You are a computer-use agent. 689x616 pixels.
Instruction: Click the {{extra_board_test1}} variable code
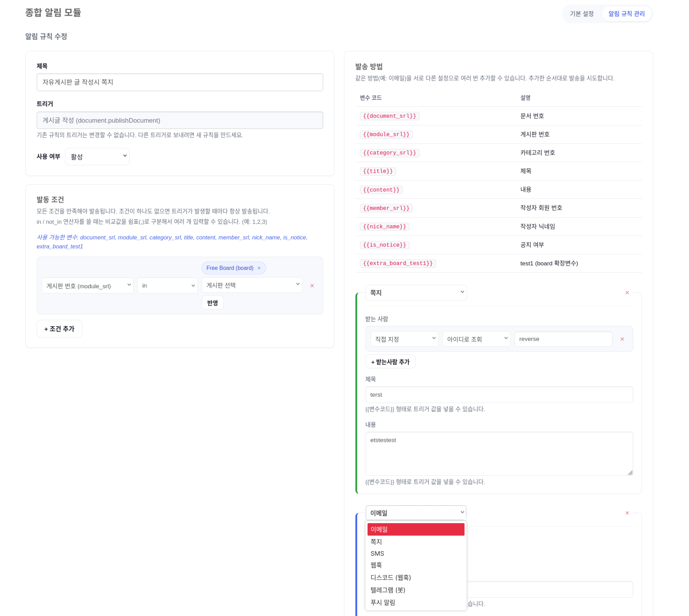[398, 263]
